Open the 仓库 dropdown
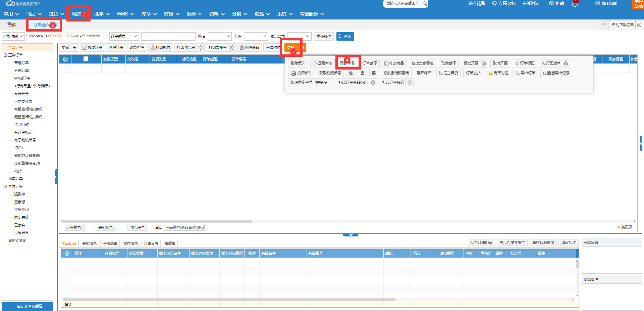The height and width of the screenshot is (311, 644). (256, 36)
